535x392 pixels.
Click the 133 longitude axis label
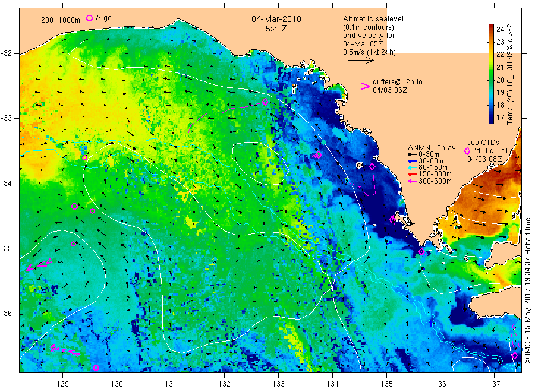(278, 384)
